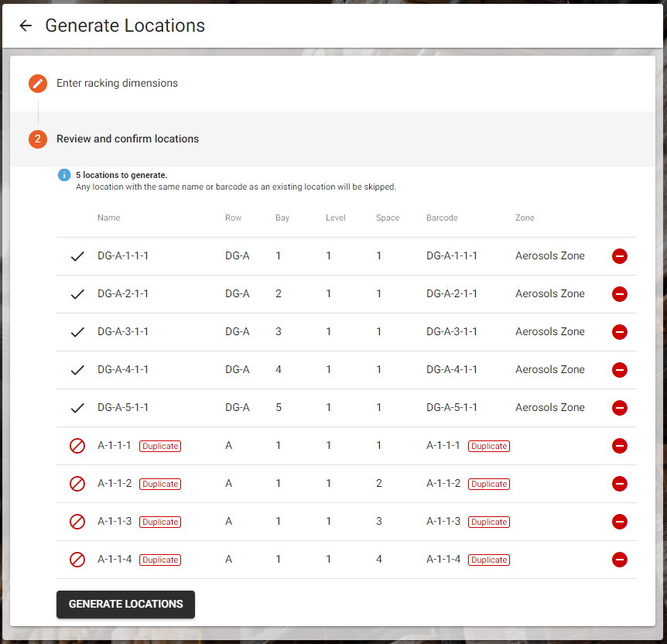The width and height of the screenshot is (667, 644).
Task: Click the '5 locations to generate.' message
Action: [x=121, y=175]
